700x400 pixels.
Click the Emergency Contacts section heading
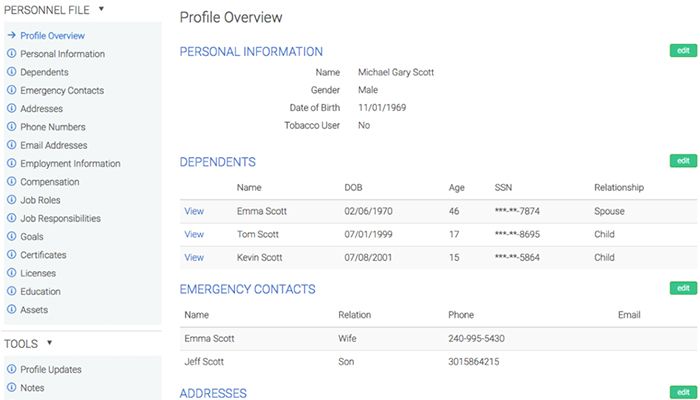pos(247,289)
